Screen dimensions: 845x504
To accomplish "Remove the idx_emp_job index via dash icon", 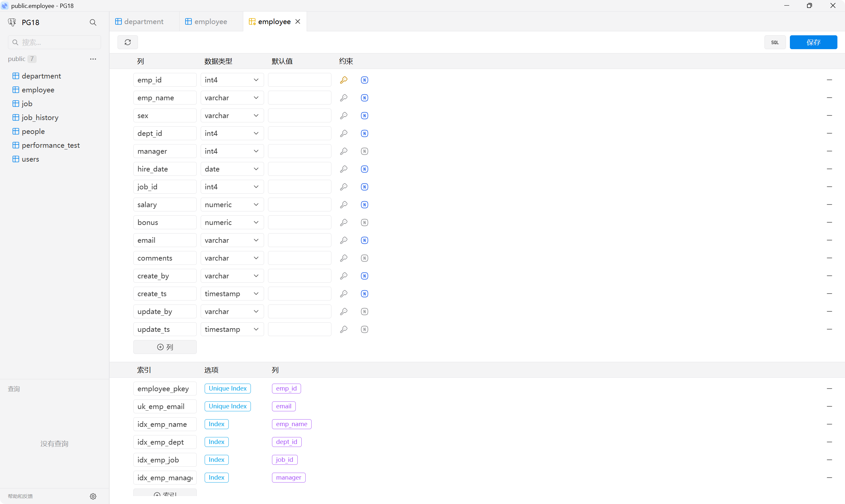I will pyautogui.click(x=829, y=459).
